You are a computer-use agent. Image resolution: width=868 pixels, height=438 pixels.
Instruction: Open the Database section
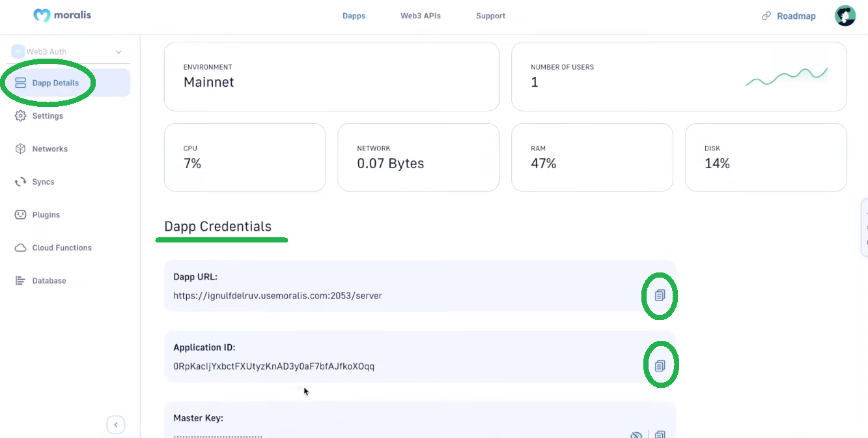(49, 281)
